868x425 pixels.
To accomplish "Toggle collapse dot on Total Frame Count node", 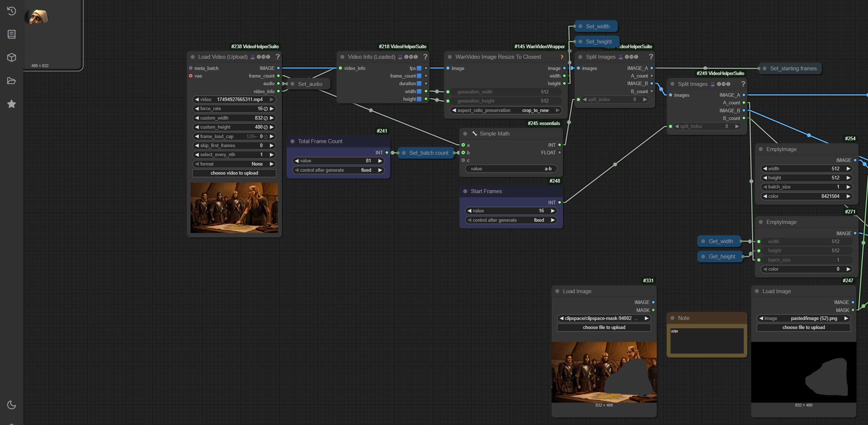I will tap(292, 141).
